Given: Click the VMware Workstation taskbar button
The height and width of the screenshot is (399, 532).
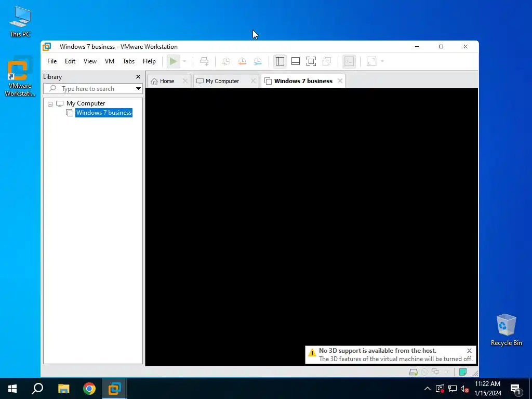Looking at the screenshot, I should point(115,389).
